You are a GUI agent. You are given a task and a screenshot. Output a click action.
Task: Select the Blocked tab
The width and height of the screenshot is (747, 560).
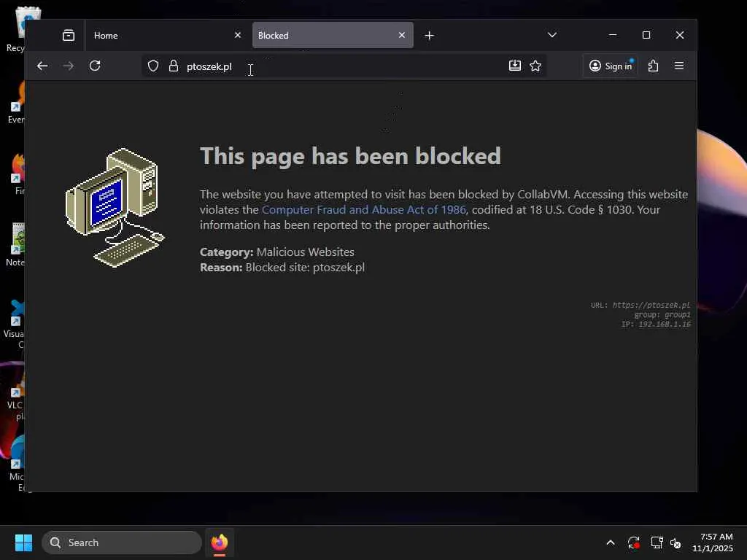(x=333, y=35)
